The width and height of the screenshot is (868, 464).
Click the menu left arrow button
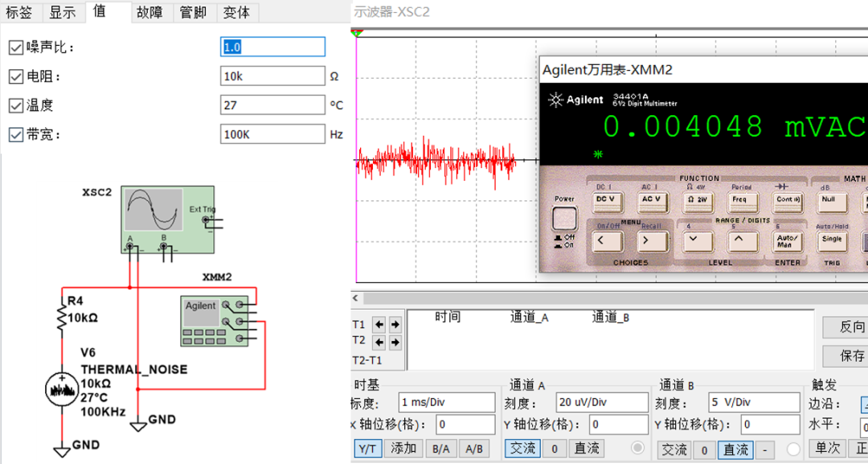(607, 241)
